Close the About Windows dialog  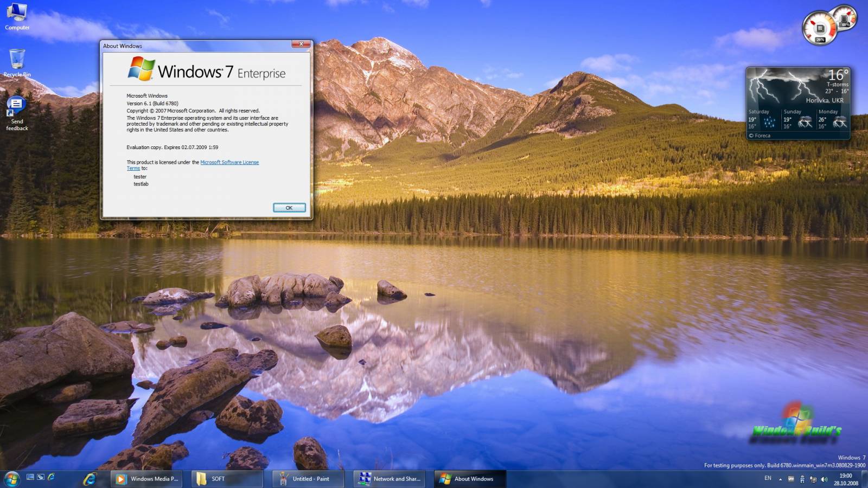301,44
